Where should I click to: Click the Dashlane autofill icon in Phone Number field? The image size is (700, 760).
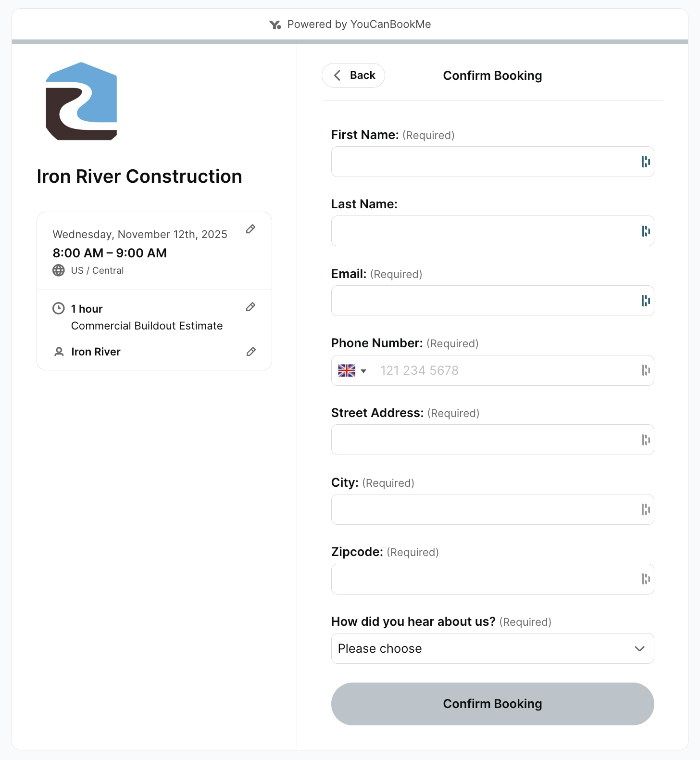646,370
